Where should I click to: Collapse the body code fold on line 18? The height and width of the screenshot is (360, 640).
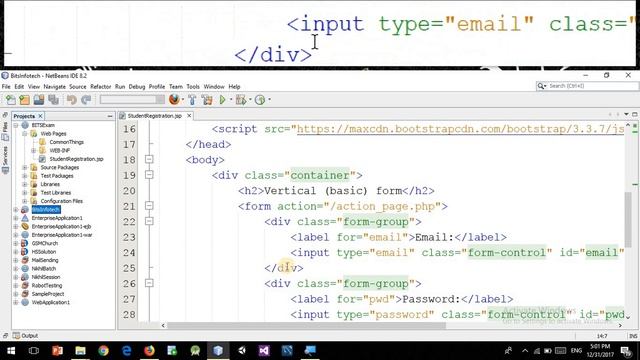pos(149,159)
